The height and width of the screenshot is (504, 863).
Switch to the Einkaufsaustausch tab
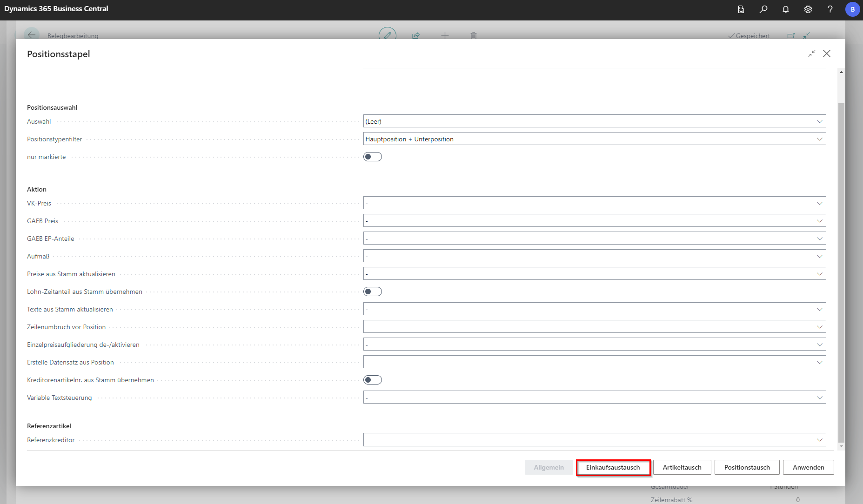click(x=613, y=468)
